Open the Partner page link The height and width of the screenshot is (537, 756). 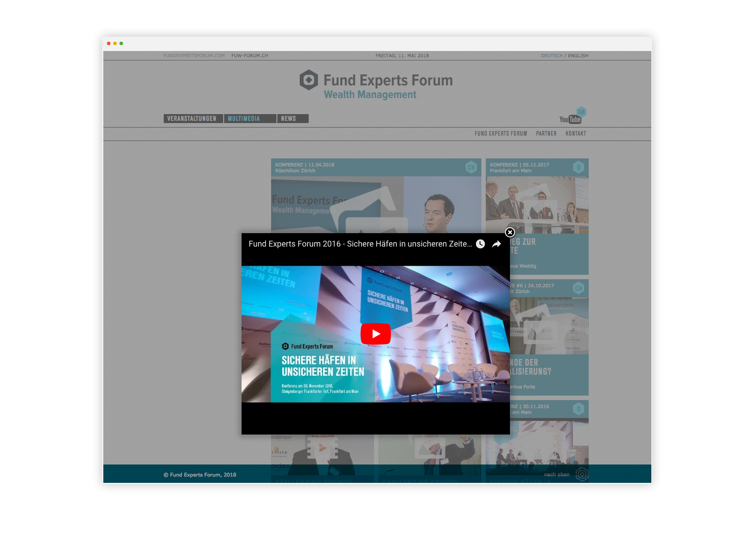click(546, 133)
